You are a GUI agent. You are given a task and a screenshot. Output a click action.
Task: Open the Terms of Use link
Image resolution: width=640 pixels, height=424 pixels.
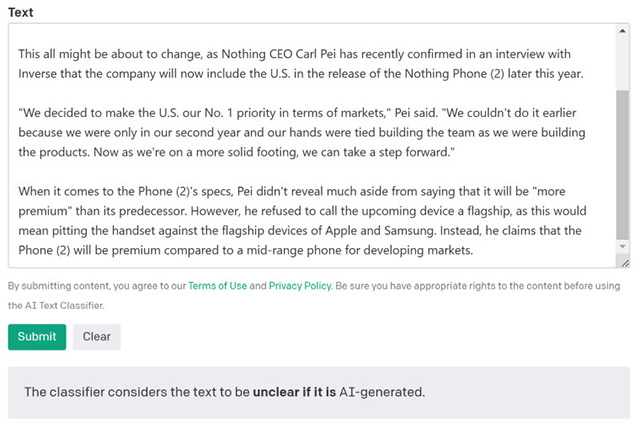pos(217,285)
